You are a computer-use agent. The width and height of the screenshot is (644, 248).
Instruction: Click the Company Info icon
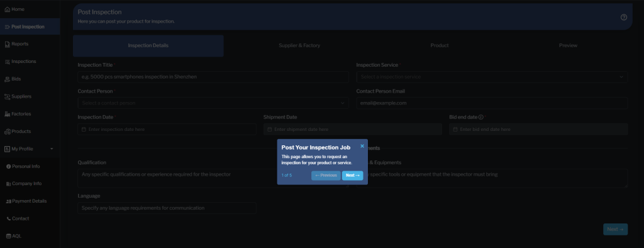point(9,184)
